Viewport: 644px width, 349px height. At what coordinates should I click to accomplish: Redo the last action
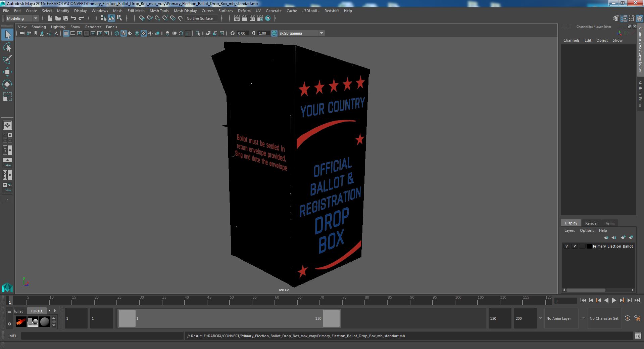coord(81,18)
